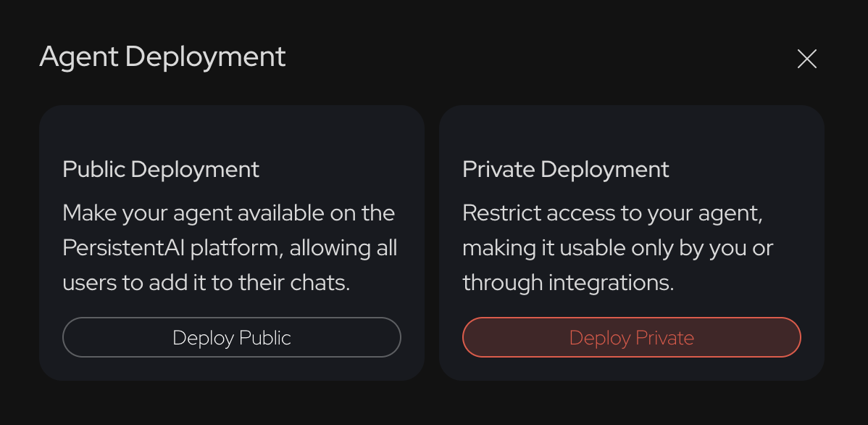The image size is (868, 425).
Task: Click the word "through" in the private description
Action: click(x=503, y=283)
